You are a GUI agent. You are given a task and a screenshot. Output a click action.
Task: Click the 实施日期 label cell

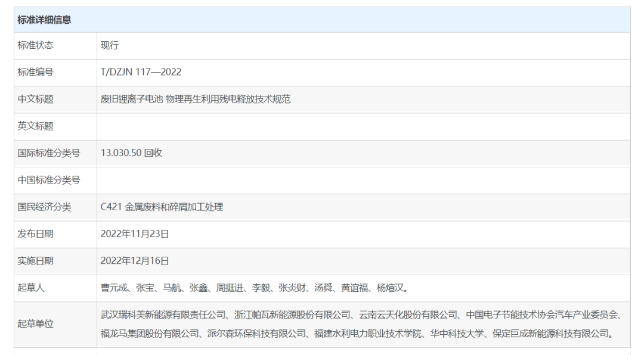[35, 260]
